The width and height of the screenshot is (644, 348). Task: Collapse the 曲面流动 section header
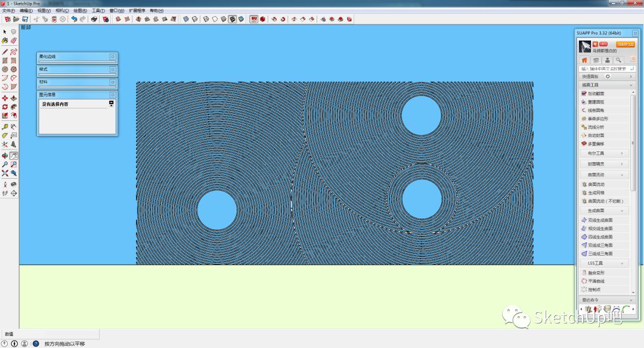pos(604,175)
